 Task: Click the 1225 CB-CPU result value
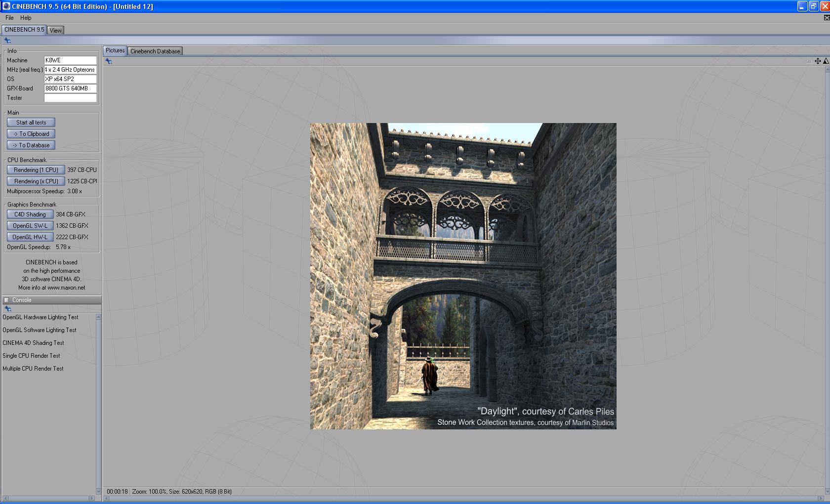pos(82,181)
